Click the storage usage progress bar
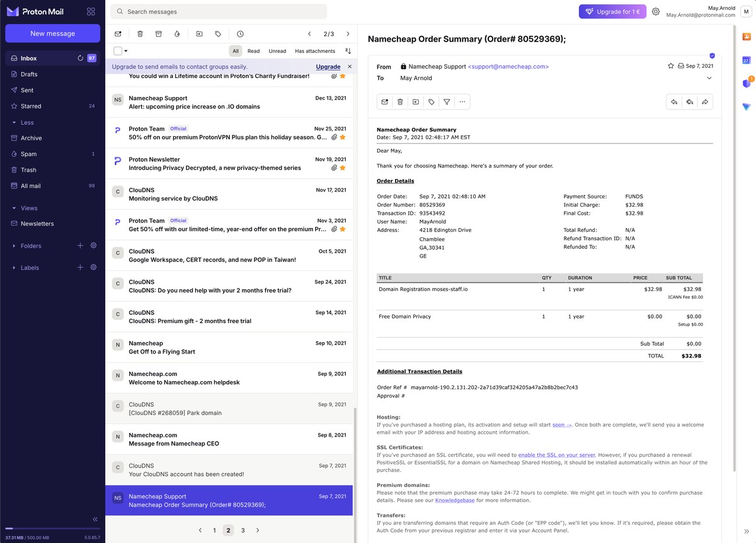This screenshot has height=543, width=756. (52, 529)
